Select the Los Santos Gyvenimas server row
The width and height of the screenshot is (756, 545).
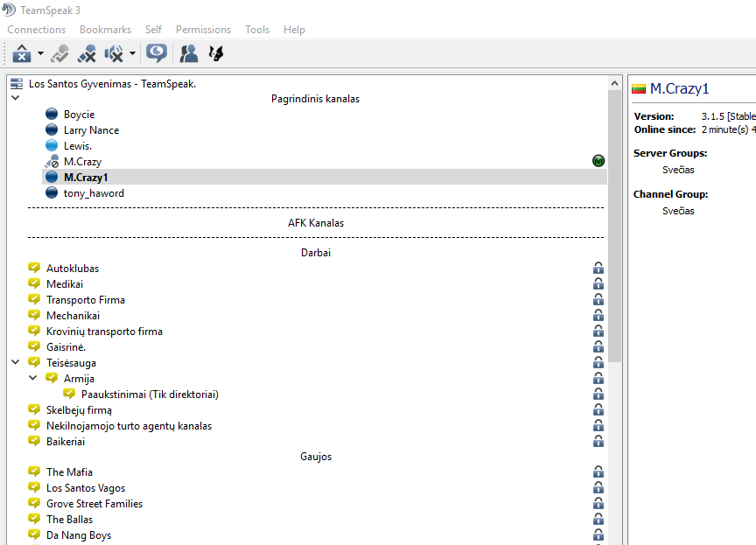112,84
